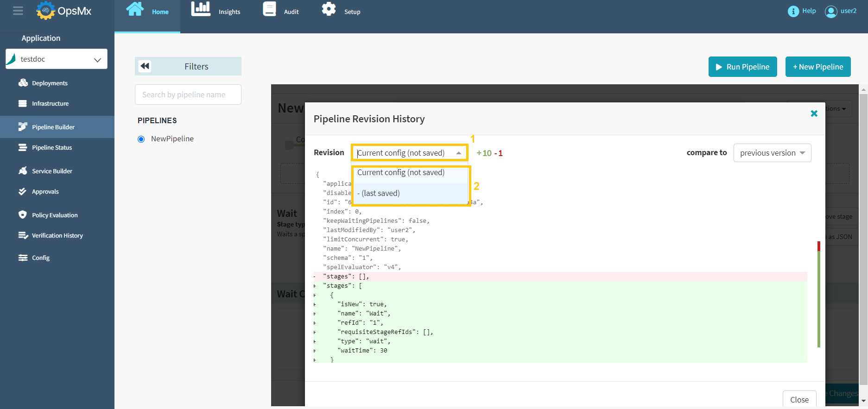This screenshot has height=409, width=868.
Task: Open the 'previous version' compare dropdown
Action: [x=772, y=153]
